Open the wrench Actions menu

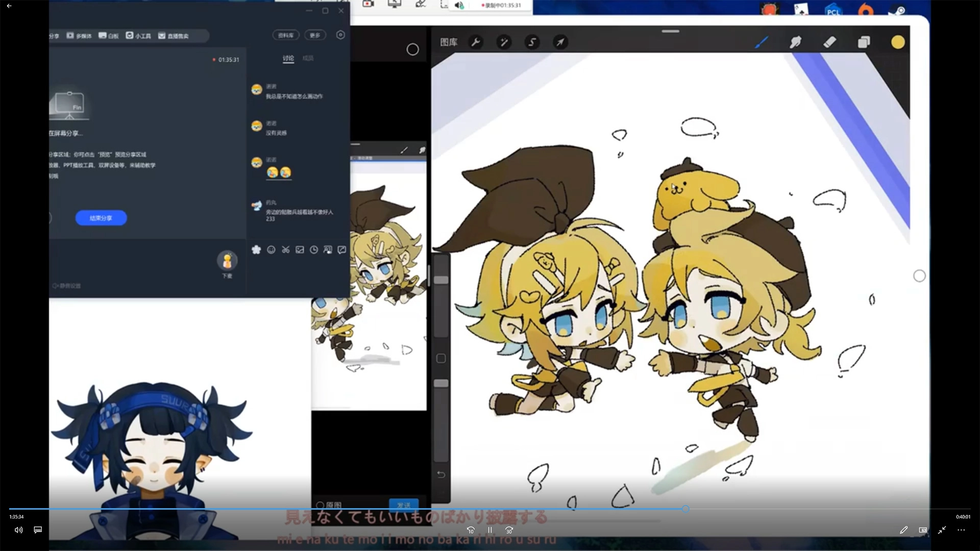click(x=476, y=42)
